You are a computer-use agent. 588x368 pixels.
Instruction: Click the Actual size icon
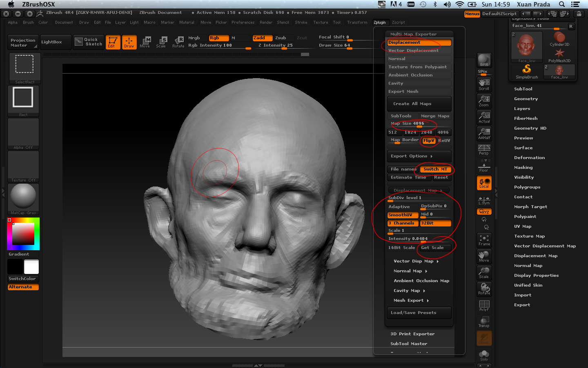coord(484,117)
